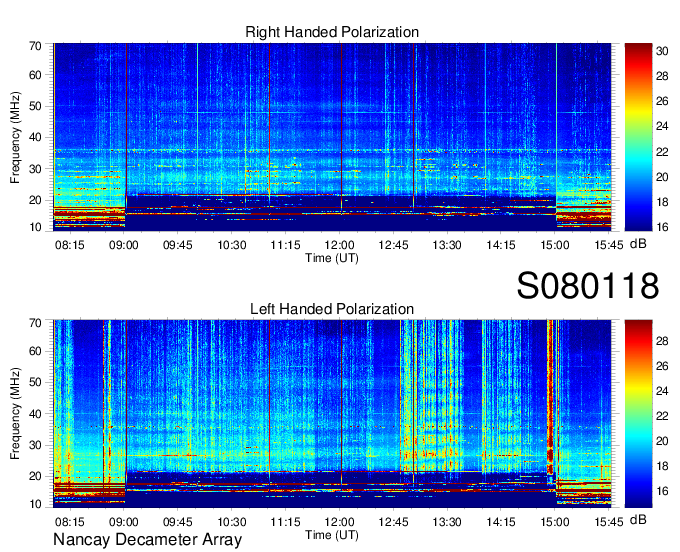Click the dB unit beside the bottom colorbar
This screenshot has width=680, height=552.
coord(638,519)
